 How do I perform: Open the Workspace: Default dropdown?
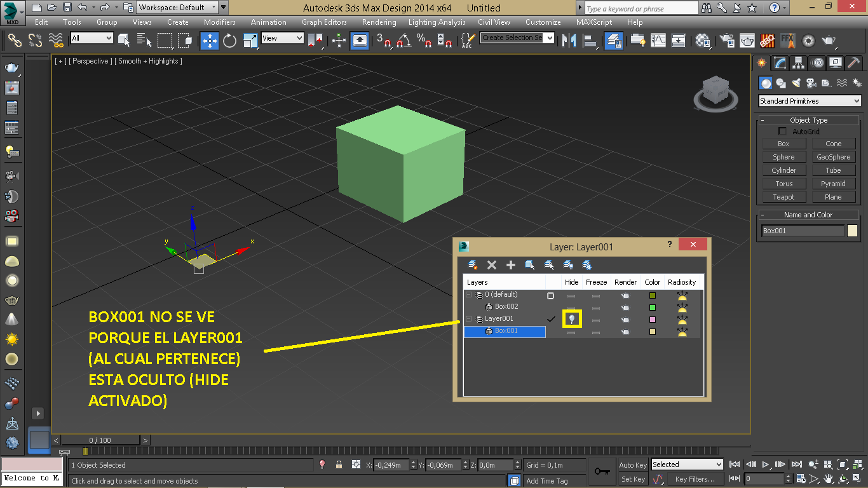(177, 8)
